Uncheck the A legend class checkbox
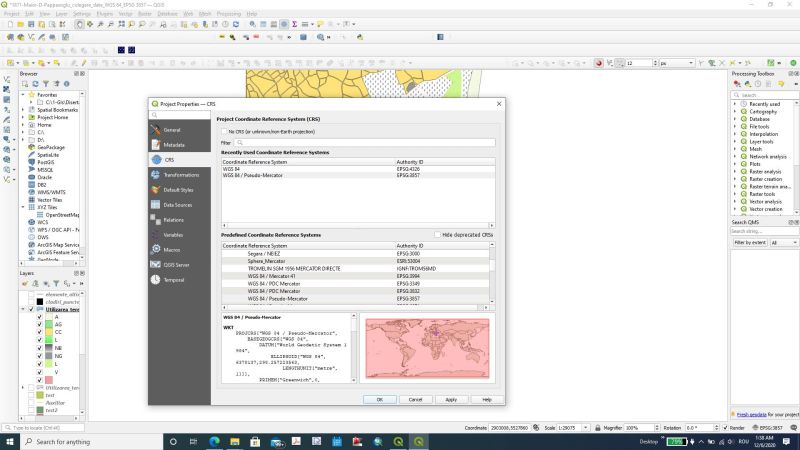Image resolution: width=800 pixels, height=450 pixels. click(x=39, y=317)
